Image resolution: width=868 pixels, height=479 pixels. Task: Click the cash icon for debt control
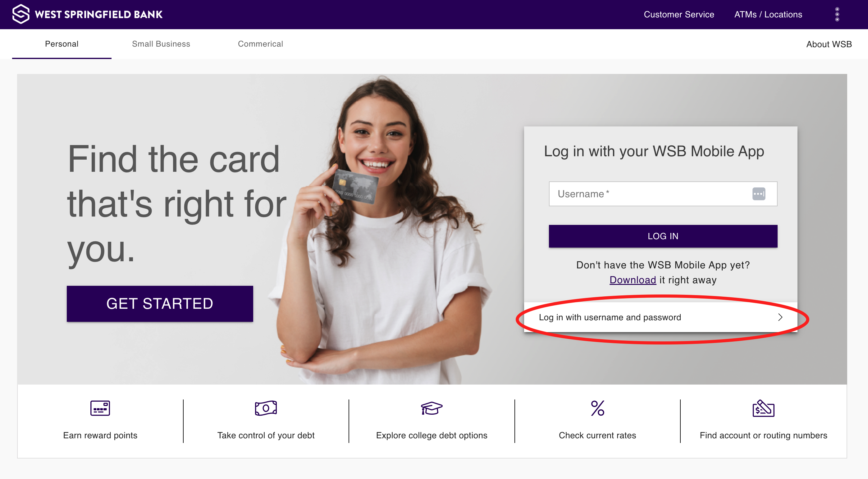pyautogui.click(x=266, y=408)
